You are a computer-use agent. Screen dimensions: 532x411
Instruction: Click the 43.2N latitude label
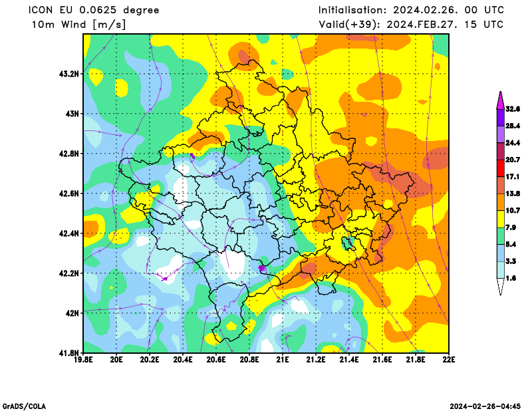[69, 74]
